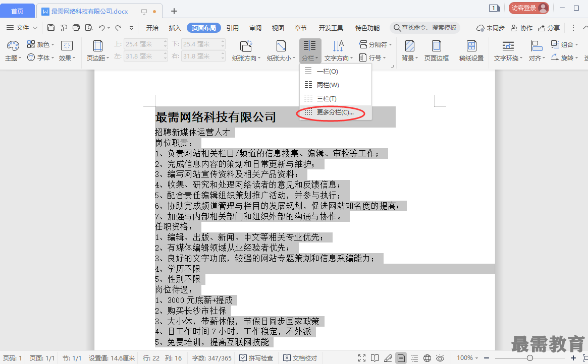588x364 pixels.
Task: Click the 对齐 align icon
Action: coord(537,46)
